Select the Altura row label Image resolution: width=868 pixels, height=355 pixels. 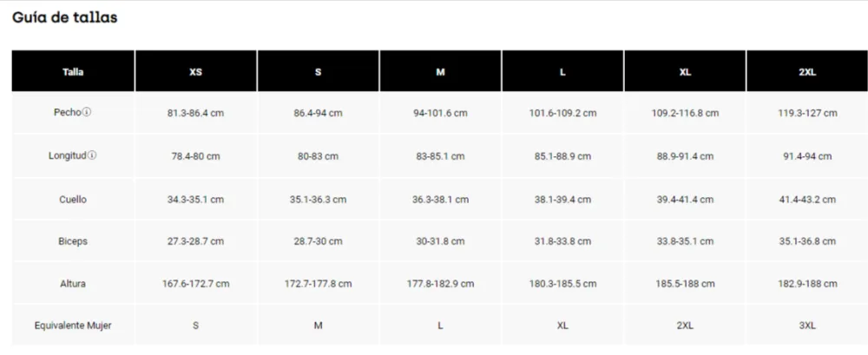(x=73, y=284)
